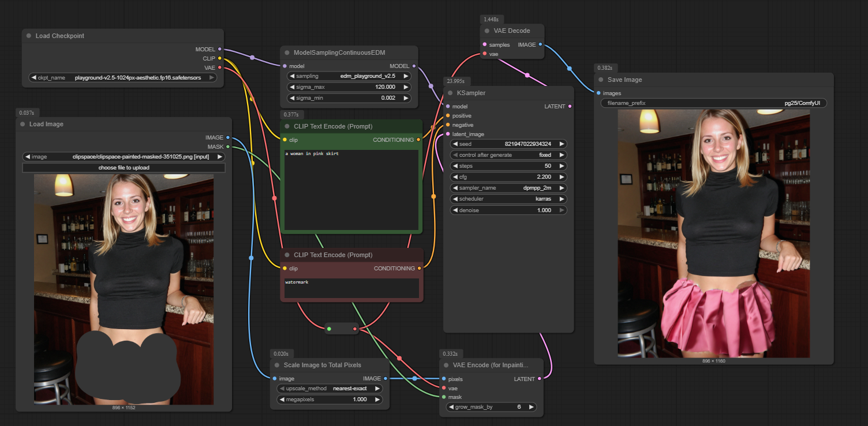
Task: Click the denoise value slider field
Action: click(x=508, y=210)
